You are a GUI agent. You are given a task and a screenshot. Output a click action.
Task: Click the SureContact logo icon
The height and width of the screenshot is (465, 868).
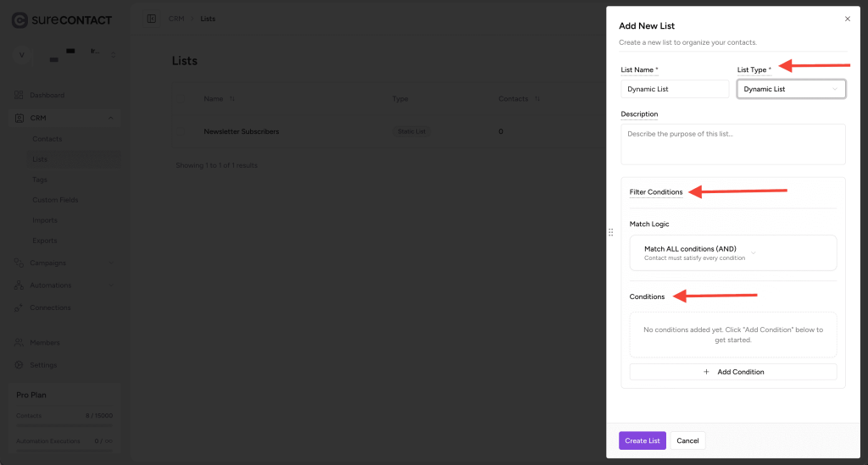(x=19, y=19)
